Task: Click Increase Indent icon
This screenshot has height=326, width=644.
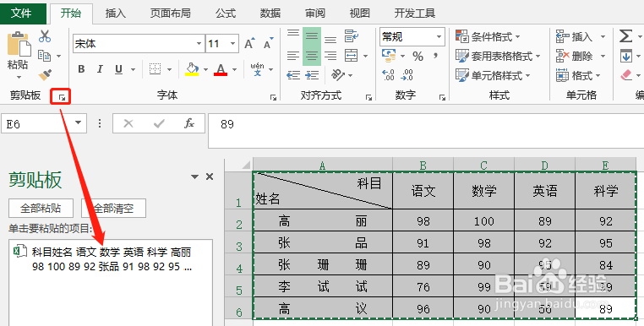Action: click(x=312, y=74)
